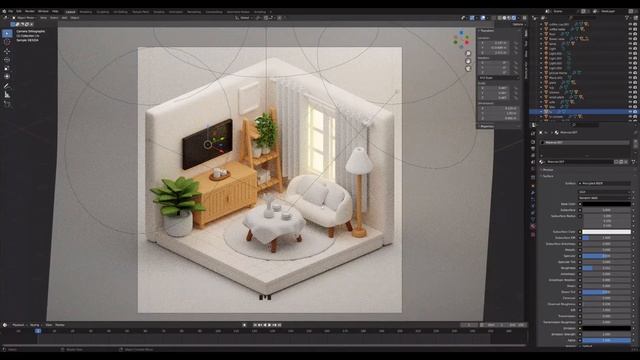This screenshot has width=640, height=360.
Task: Click the current frame marker in timeline
Action: 38,331
